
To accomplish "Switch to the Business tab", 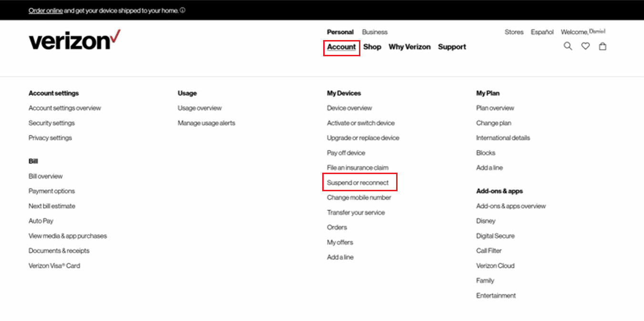I will tap(375, 32).
